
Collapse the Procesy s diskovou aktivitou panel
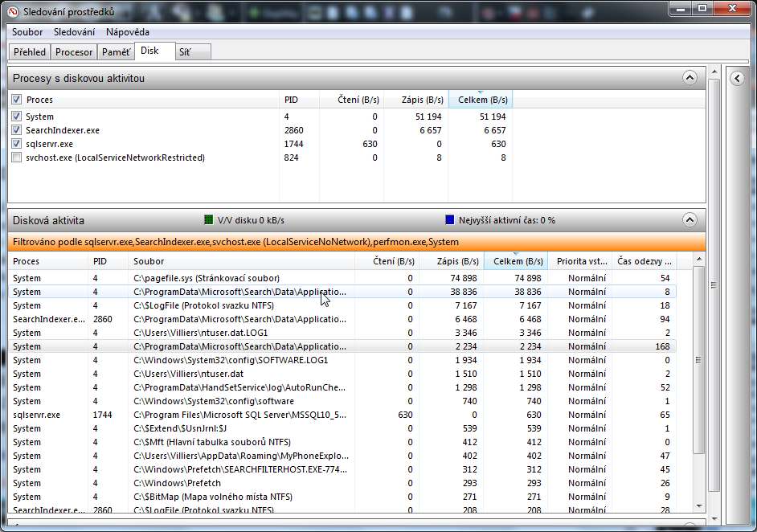pos(689,78)
